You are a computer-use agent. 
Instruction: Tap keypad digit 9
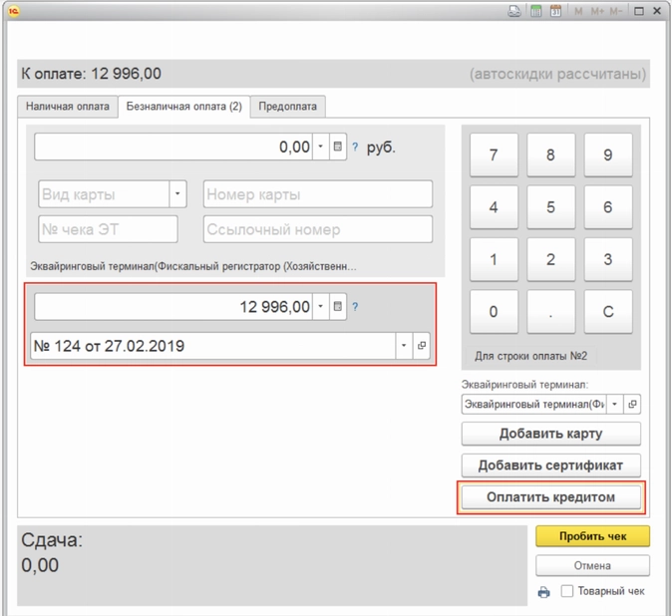608,154
